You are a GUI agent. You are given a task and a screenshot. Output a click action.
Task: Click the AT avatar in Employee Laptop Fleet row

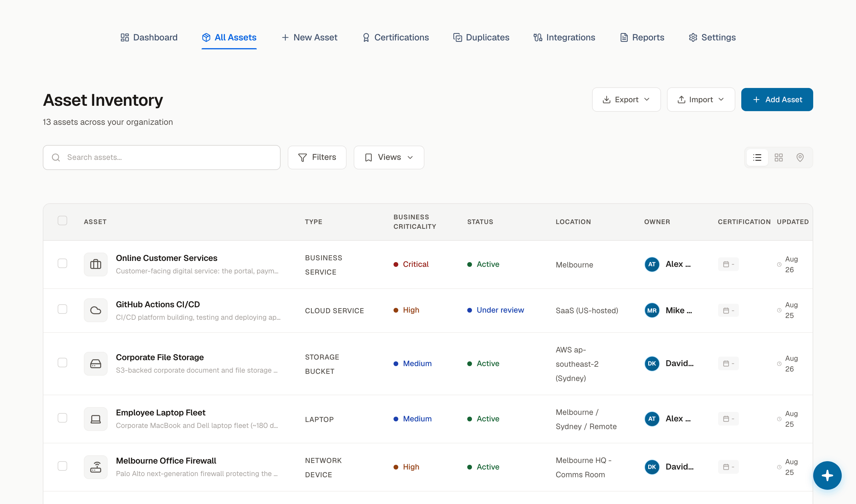tap(652, 419)
